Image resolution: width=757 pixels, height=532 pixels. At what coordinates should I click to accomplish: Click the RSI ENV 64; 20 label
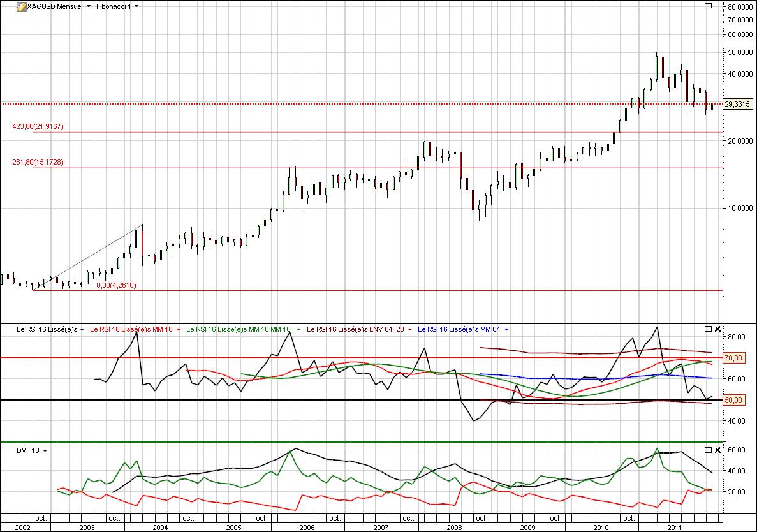(355, 330)
